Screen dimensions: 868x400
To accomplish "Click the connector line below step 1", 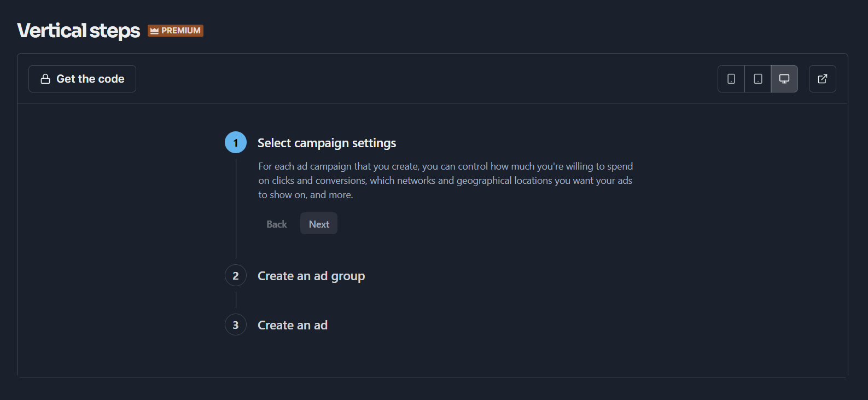I will tap(236, 208).
